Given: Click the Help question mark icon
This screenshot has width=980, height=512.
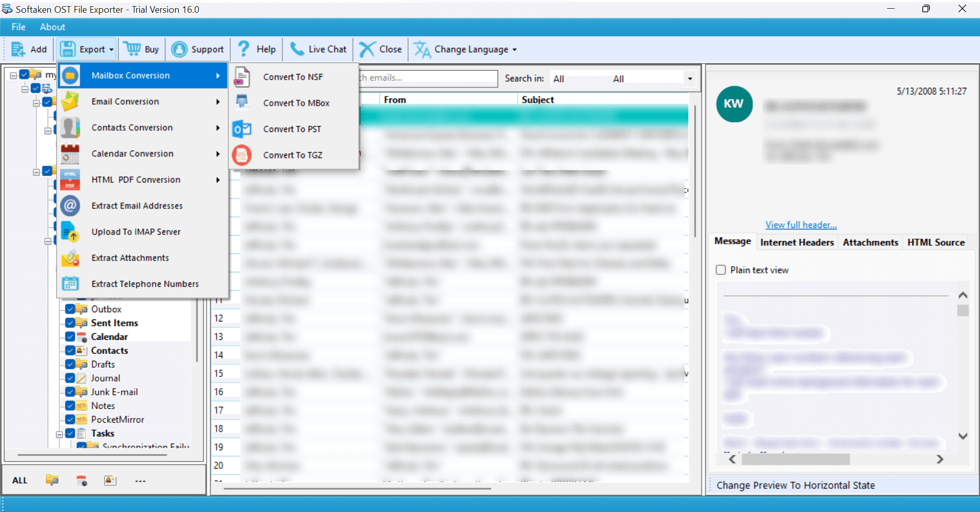Looking at the screenshot, I should pyautogui.click(x=244, y=49).
